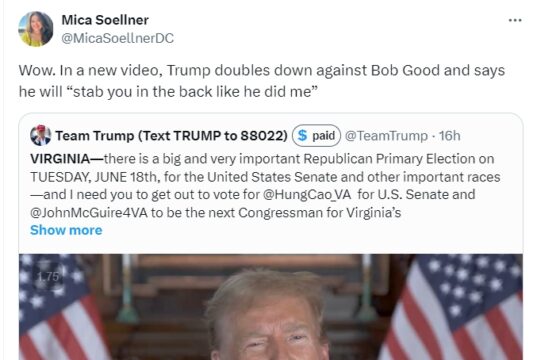Click the Team Trump avatar in the quoted post
This screenshot has height=360, width=537.
40,136
